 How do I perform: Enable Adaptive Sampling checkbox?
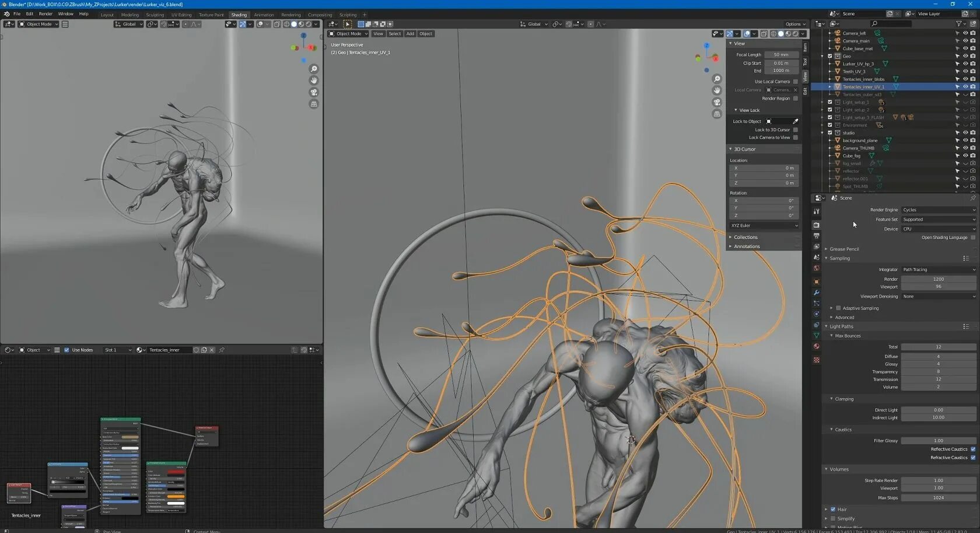tap(838, 308)
